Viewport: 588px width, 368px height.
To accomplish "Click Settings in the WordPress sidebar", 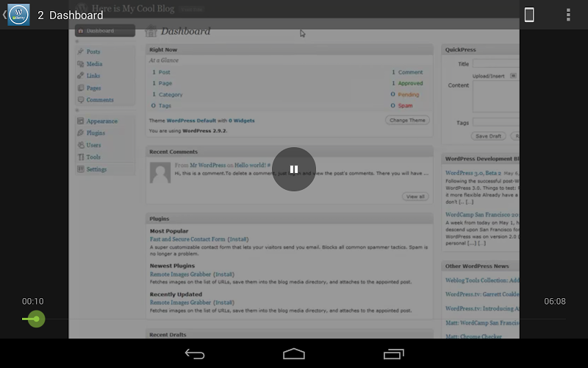I will click(x=96, y=169).
